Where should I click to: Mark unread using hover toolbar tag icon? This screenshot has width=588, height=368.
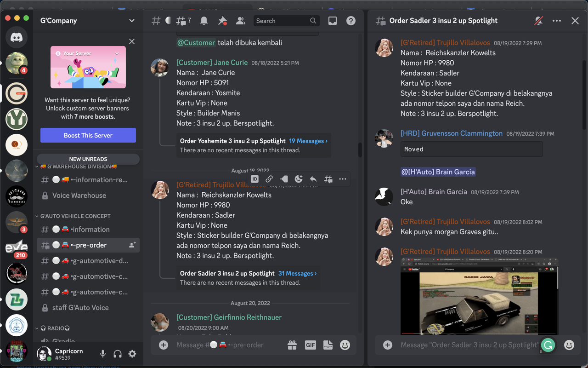[284, 179]
